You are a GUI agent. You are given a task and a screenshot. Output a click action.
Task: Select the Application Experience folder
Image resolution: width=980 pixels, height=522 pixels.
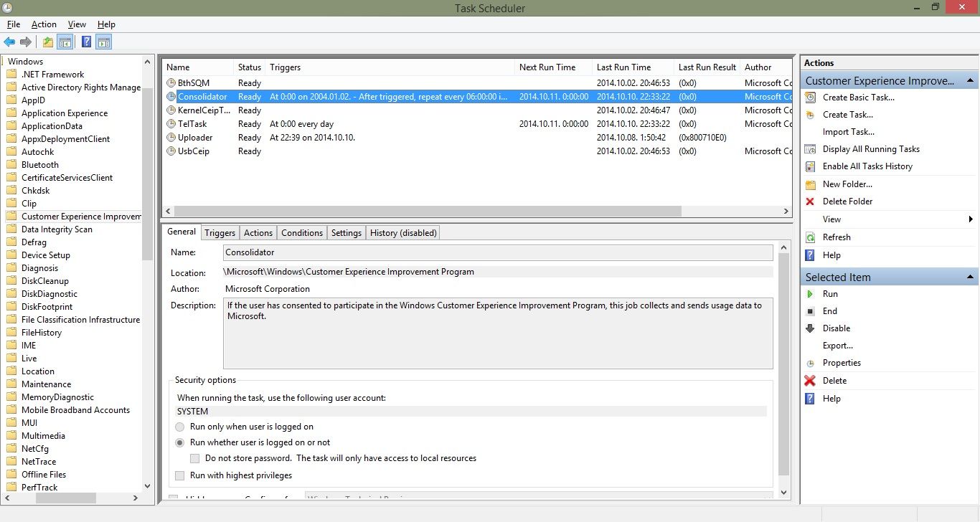pos(65,113)
